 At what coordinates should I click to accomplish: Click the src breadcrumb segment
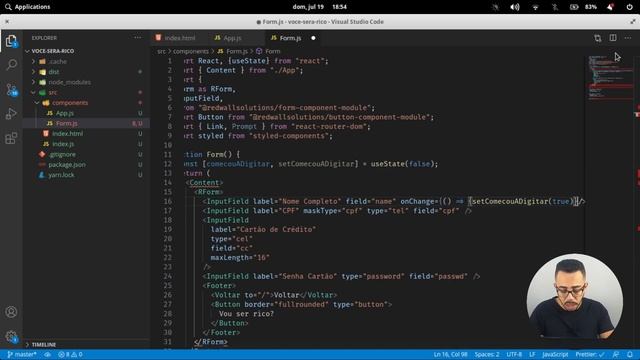[162, 51]
